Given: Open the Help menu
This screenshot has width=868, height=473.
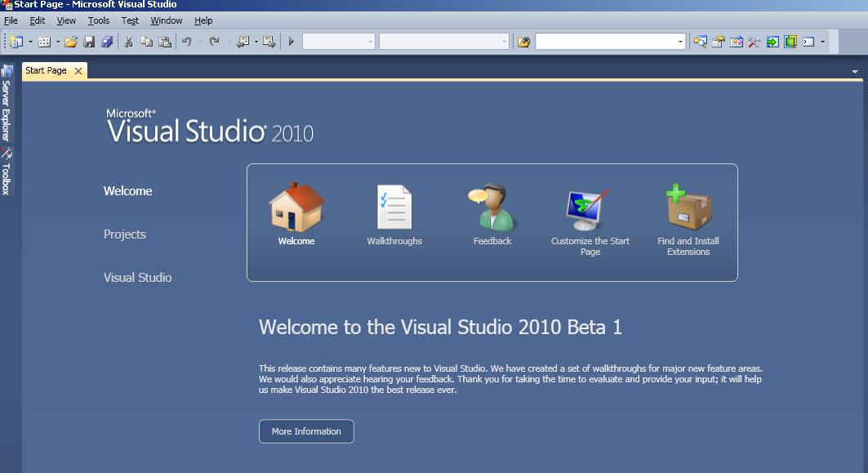Looking at the screenshot, I should [x=203, y=20].
